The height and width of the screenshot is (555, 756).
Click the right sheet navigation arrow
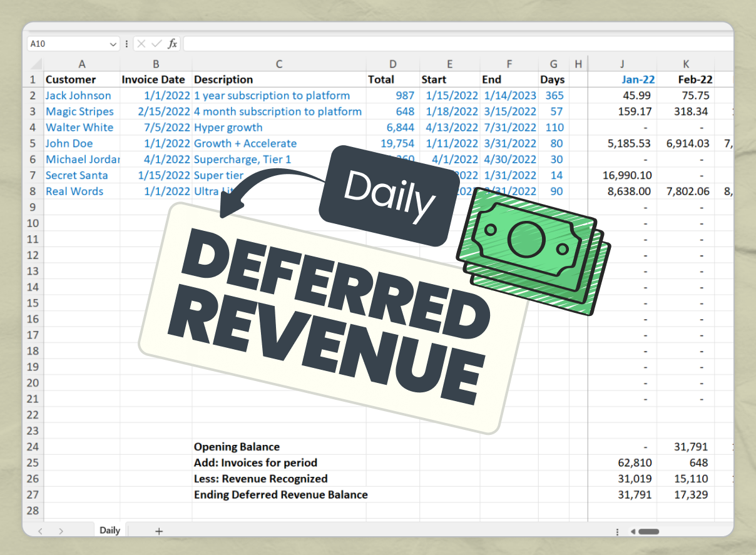tap(61, 530)
